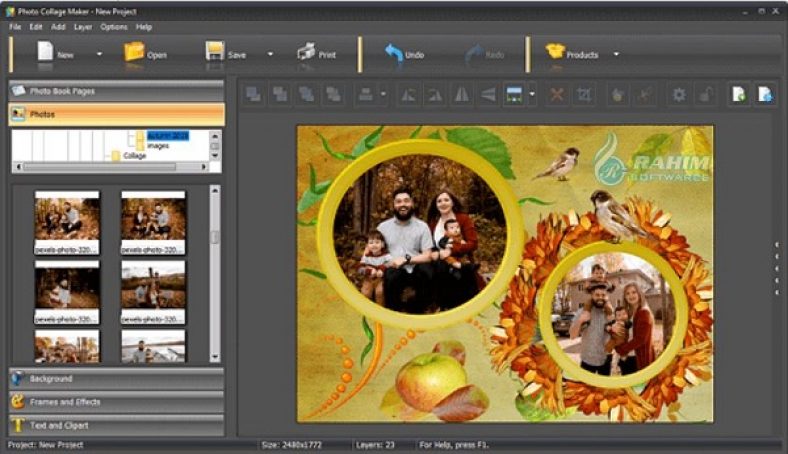Click the Print icon
The image size is (788, 454).
(306, 53)
